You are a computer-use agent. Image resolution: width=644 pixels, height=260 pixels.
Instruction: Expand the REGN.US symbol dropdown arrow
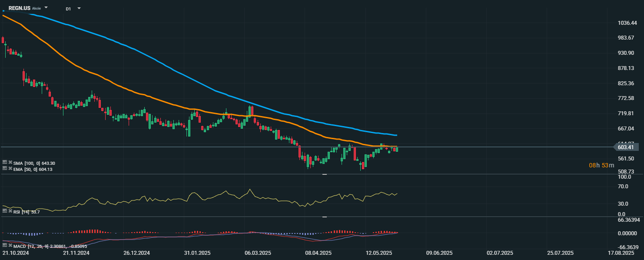click(46, 8)
